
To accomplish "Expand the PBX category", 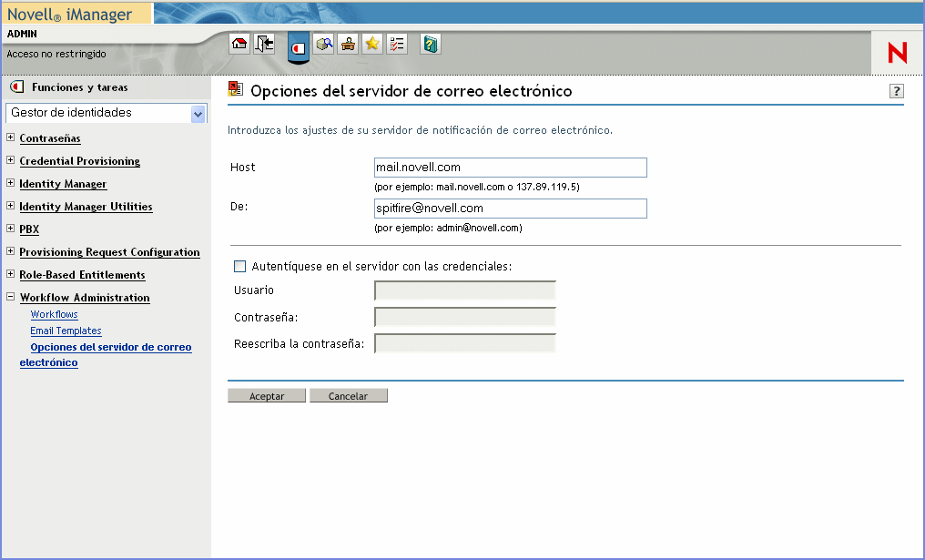I will [x=11, y=229].
